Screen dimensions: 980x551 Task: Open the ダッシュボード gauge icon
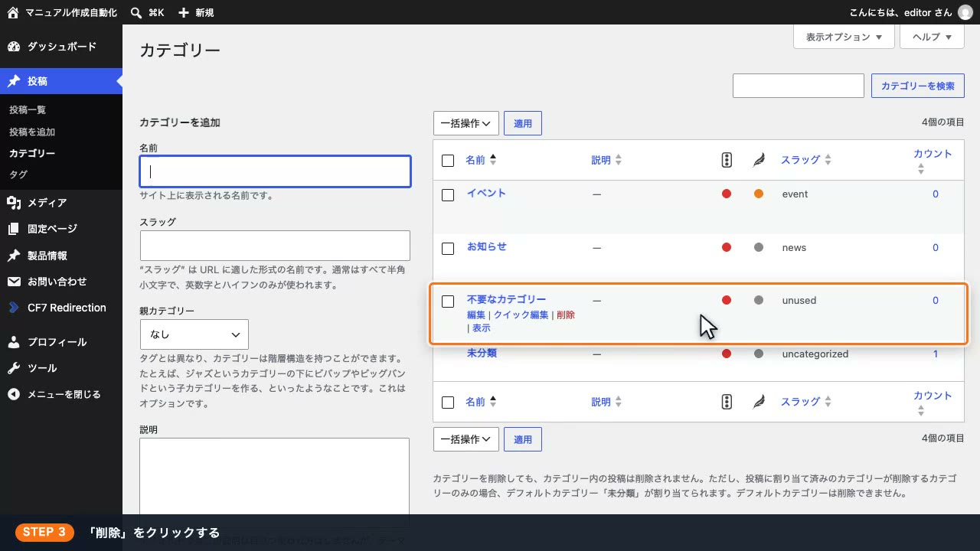point(14,47)
